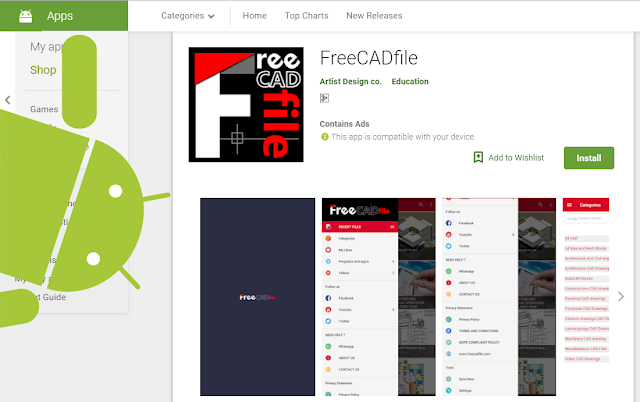This screenshot has height=402, width=640.
Task: Open Artist Design co. developer page
Action: coord(350,82)
